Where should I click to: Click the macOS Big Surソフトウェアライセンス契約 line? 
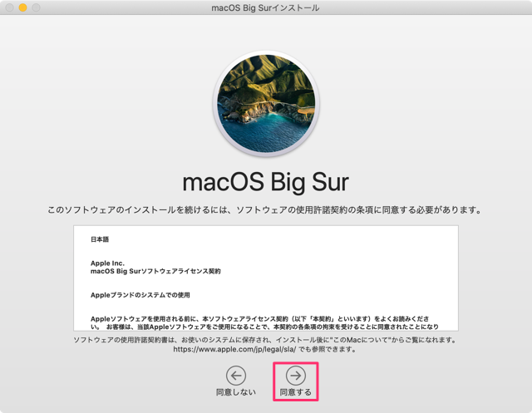click(155, 271)
